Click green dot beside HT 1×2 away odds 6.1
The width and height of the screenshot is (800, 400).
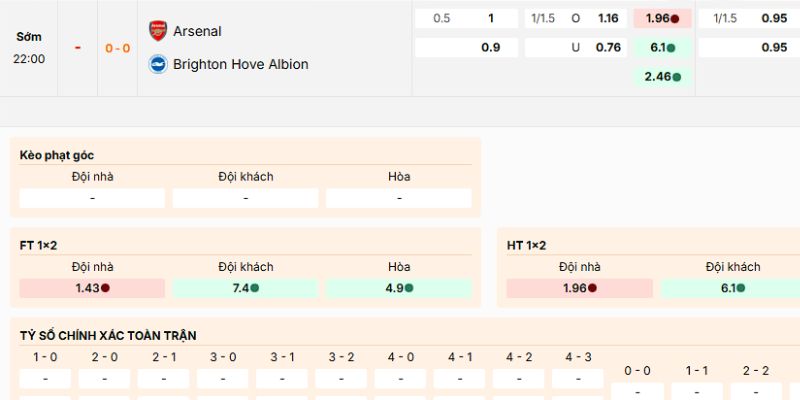[x=741, y=288]
